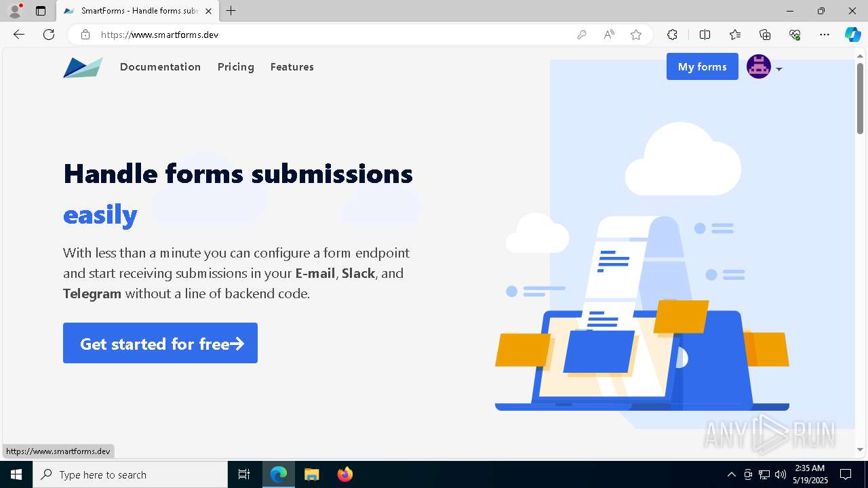Open Copilot sidebar

click(852, 35)
